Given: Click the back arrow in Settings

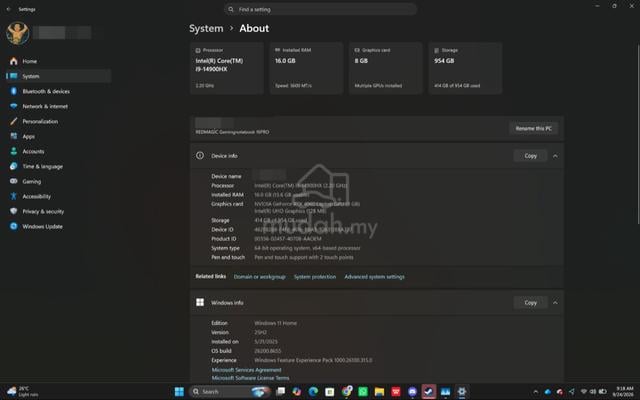Looking at the screenshot, I should (9, 9).
